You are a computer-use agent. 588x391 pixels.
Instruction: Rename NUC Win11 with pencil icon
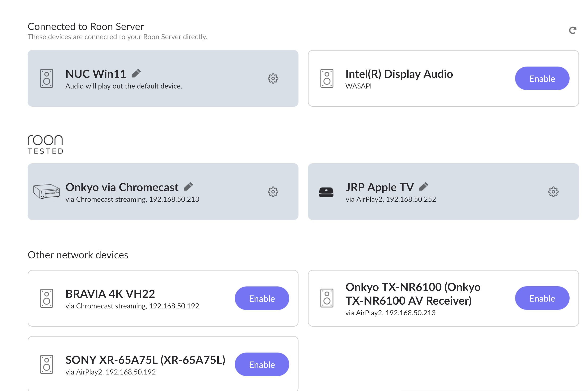136,73
